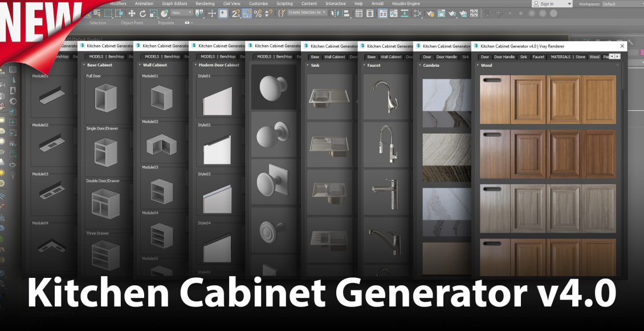Choose the first dark walnut wood swatch

pyautogui.click(x=495, y=154)
